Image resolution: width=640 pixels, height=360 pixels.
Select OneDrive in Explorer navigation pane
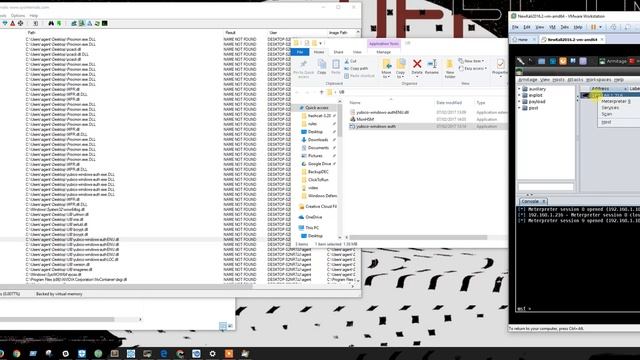[x=313, y=217]
